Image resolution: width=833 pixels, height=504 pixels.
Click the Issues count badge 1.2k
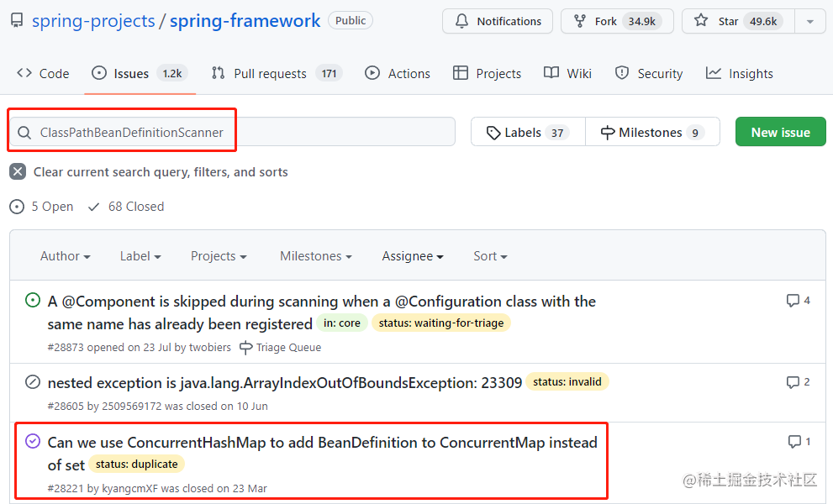[x=172, y=73]
